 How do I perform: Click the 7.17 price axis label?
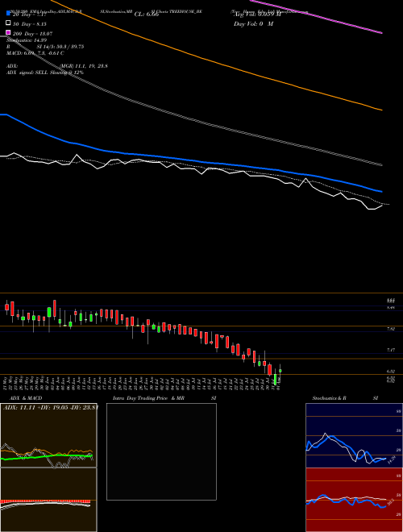click(x=390, y=350)
